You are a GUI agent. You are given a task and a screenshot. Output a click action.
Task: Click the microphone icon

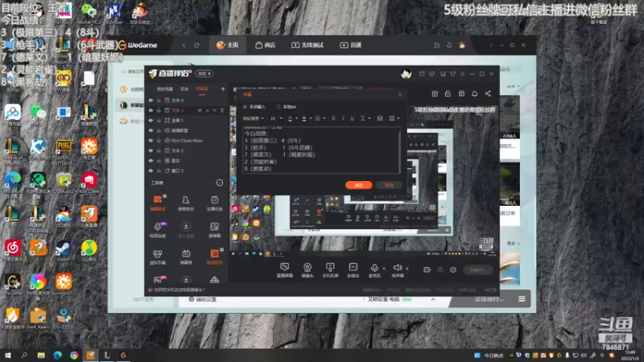(374, 268)
